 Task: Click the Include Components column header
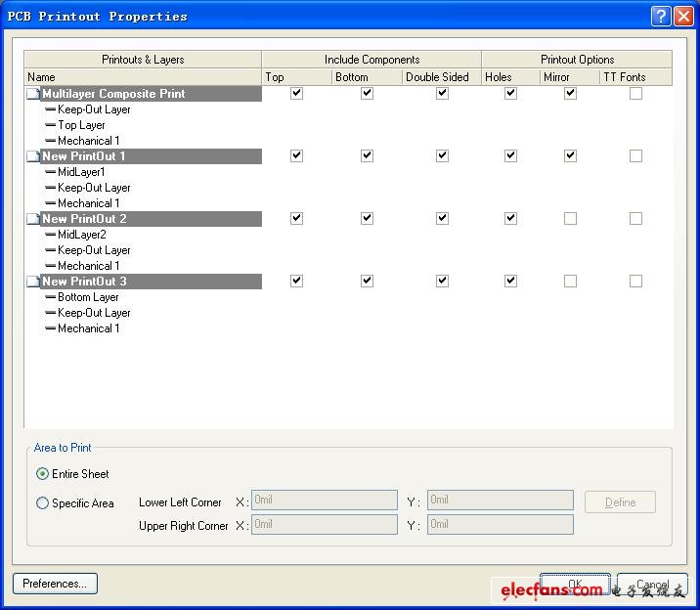tap(372, 60)
